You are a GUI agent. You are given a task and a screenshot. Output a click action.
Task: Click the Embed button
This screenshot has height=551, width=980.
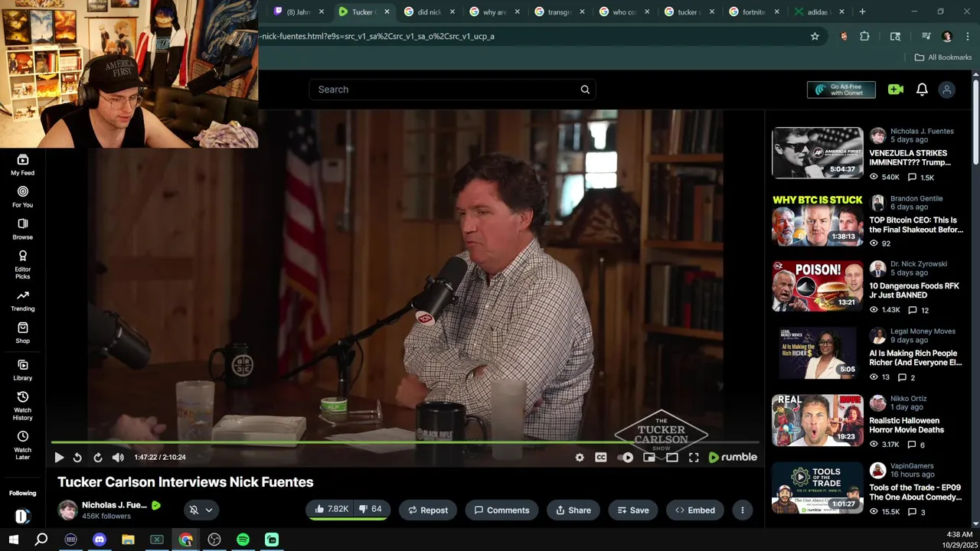coord(694,510)
